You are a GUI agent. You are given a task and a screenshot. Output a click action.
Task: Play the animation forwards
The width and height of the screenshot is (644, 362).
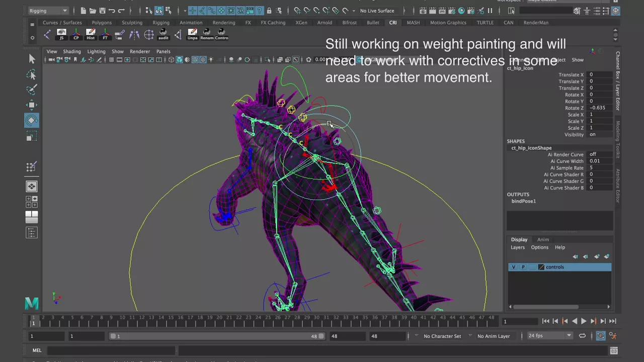(584, 321)
